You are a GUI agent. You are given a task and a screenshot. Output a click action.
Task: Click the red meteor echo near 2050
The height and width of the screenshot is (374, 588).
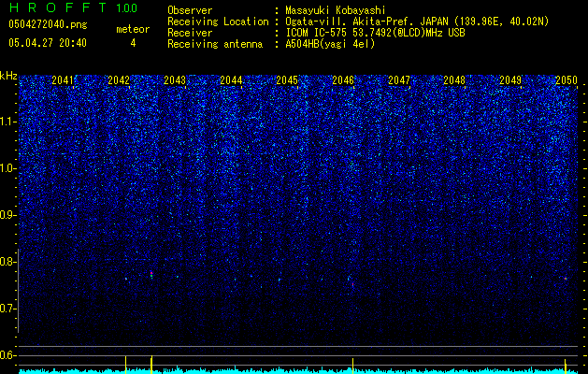click(566, 279)
